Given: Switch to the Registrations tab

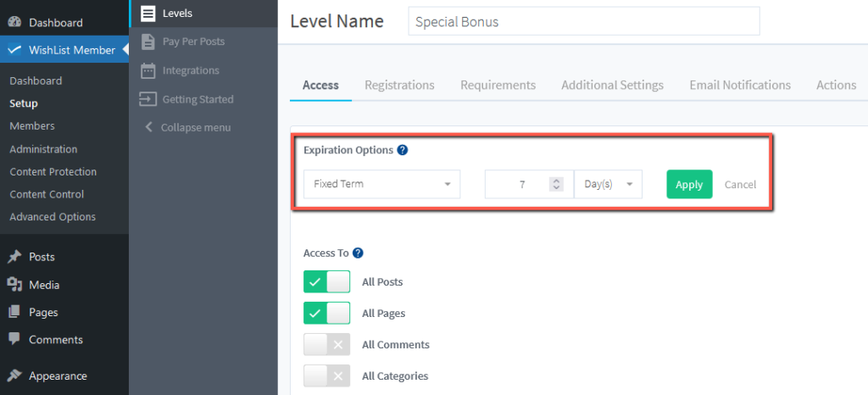Looking at the screenshot, I should point(400,86).
